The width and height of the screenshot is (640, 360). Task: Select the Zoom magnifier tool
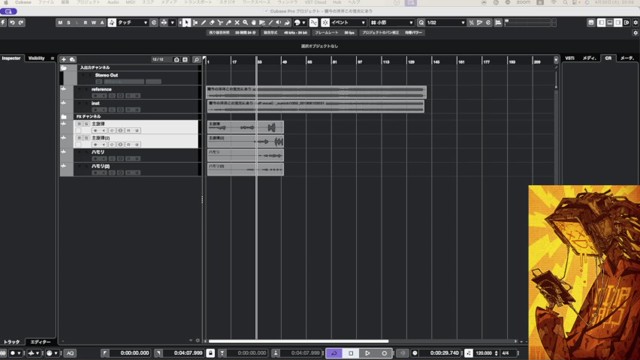pyautogui.click(x=245, y=22)
